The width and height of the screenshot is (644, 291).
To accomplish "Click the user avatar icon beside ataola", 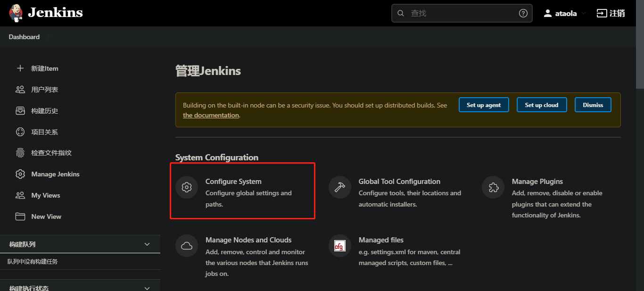I will [547, 13].
